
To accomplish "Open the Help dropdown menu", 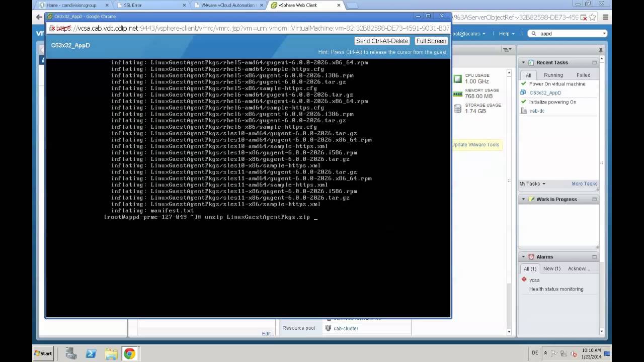I will tap(506, 34).
